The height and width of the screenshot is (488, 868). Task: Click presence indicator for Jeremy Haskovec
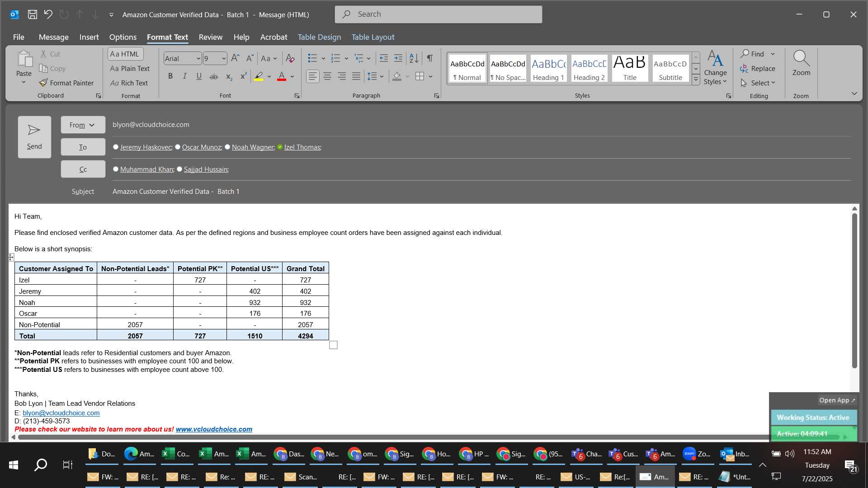pos(116,147)
